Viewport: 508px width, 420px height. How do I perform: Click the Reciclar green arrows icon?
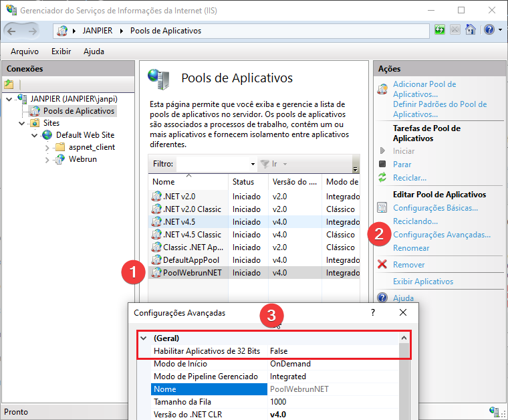pyautogui.click(x=382, y=177)
